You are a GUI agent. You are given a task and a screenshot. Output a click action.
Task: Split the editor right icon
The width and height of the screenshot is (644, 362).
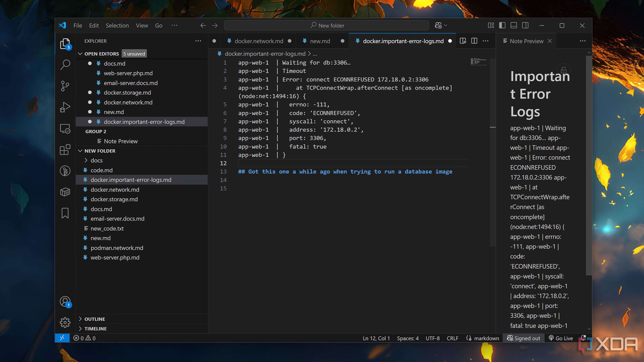[474, 41]
